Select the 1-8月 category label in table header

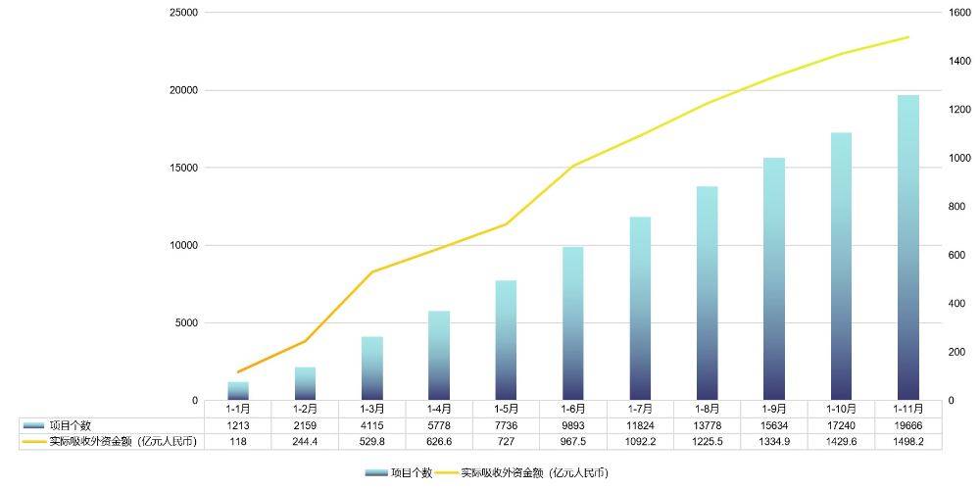(x=707, y=409)
